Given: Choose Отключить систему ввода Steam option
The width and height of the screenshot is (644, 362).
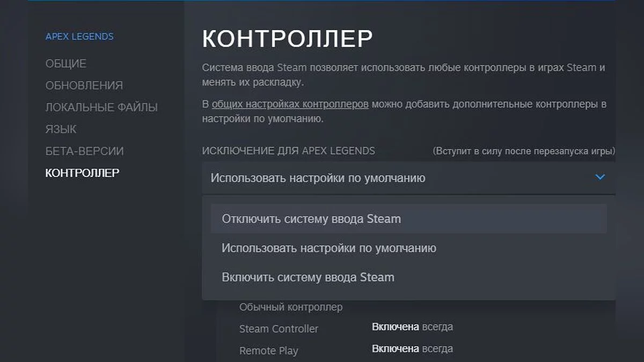Looking at the screenshot, I should tap(408, 219).
